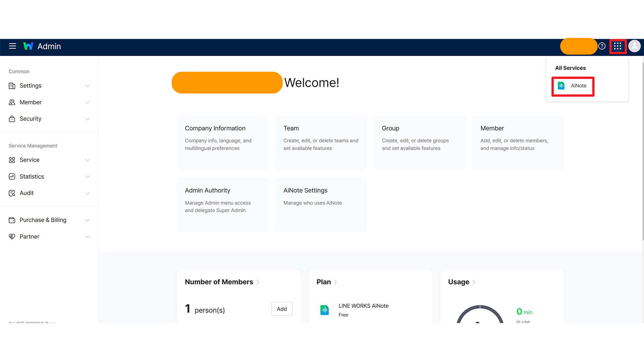Expand the Purchase & Billing chevron
The width and height of the screenshot is (644, 362).
coord(88,220)
